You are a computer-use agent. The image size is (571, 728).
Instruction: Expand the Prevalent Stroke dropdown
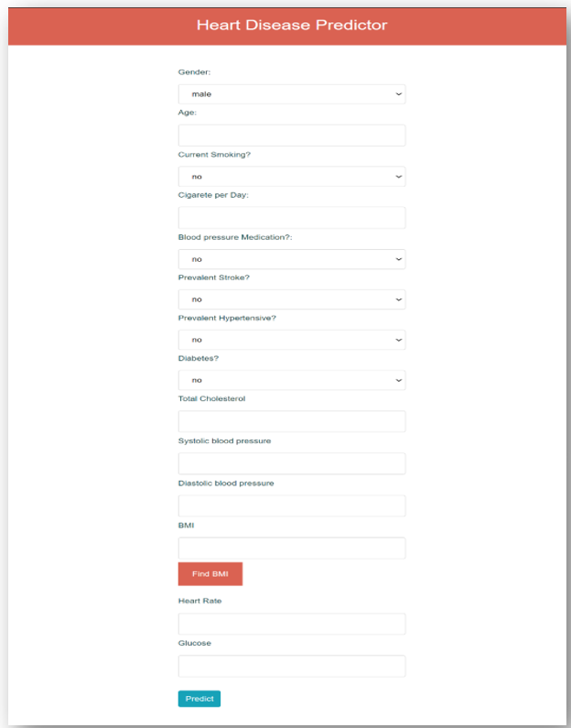click(x=292, y=299)
